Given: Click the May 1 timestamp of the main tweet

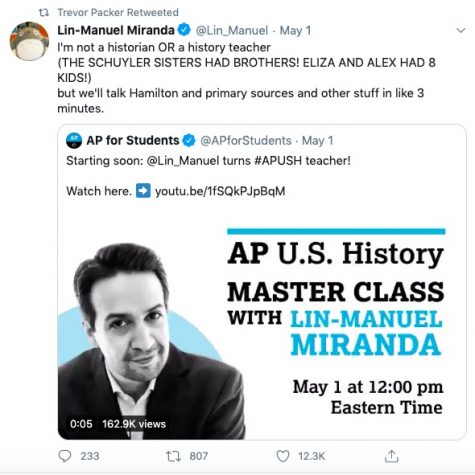Looking at the screenshot, I should 295,30.
